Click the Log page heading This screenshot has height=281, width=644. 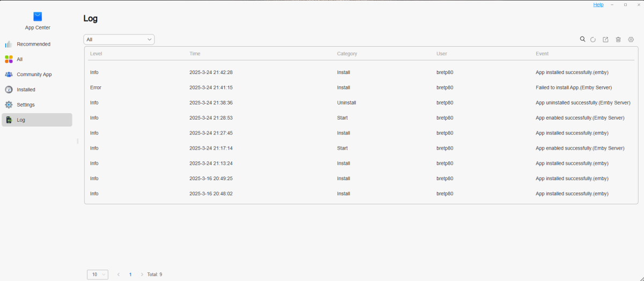pyautogui.click(x=90, y=19)
